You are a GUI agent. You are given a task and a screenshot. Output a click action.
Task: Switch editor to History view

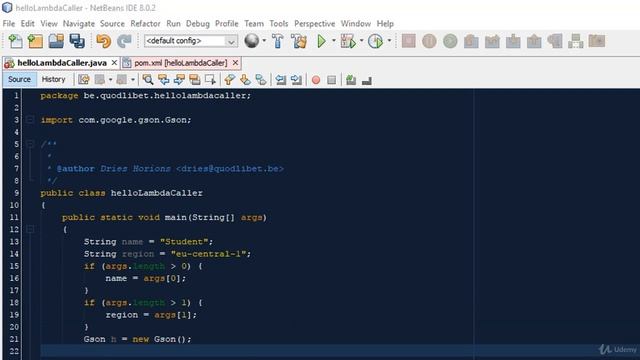click(x=53, y=80)
